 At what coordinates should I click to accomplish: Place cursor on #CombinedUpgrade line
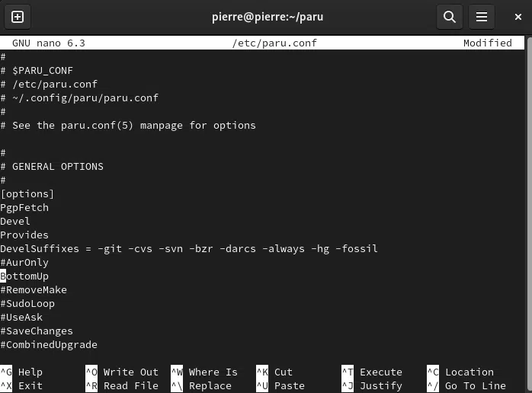[49, 344]
